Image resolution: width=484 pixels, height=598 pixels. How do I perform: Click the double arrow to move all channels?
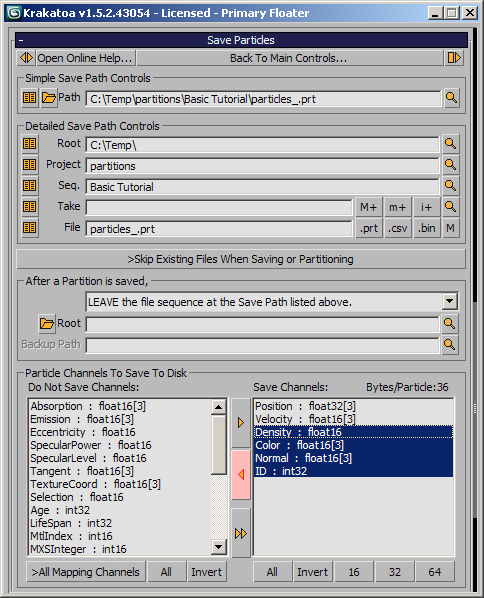click(241, 533)
